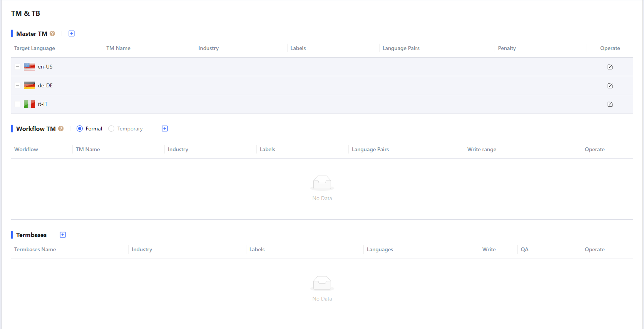This screenshot has height=329, width=644.
Task: Open the Master TM help tooltip icon
Action: click(x=52, y=33)
